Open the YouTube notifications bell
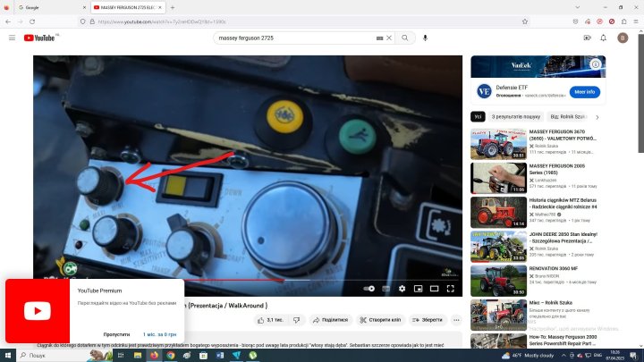 click(605, 38)
